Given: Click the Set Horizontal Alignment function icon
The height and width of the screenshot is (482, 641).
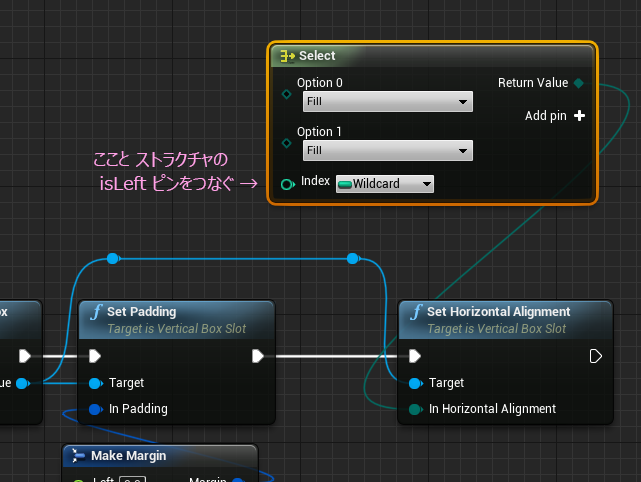Looking at the screenshot, I should point(416,313).
